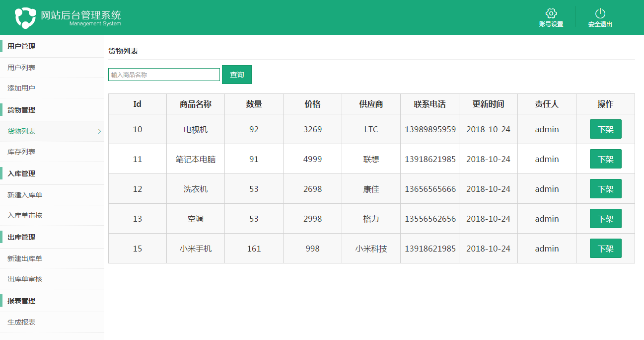The width and height of the screenshot is (644, 340).
Task: Click the 查询 search button
Action: tap(237, 75)
